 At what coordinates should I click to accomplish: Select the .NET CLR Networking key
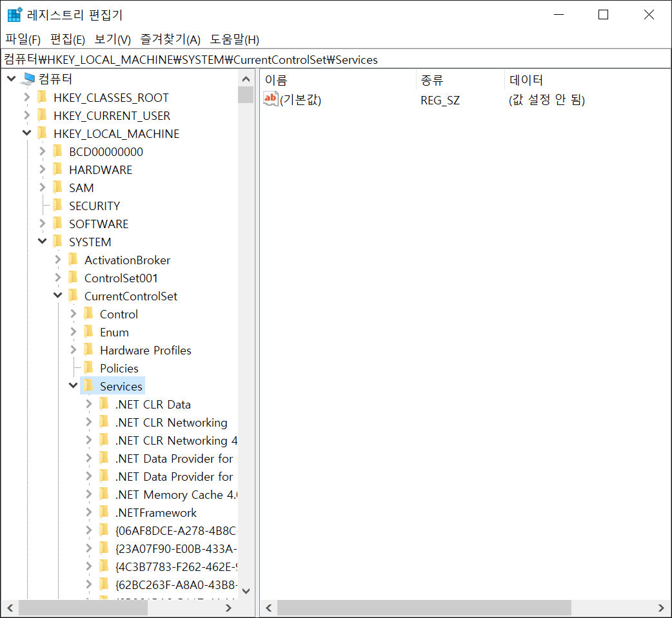[x=171, y=422]
